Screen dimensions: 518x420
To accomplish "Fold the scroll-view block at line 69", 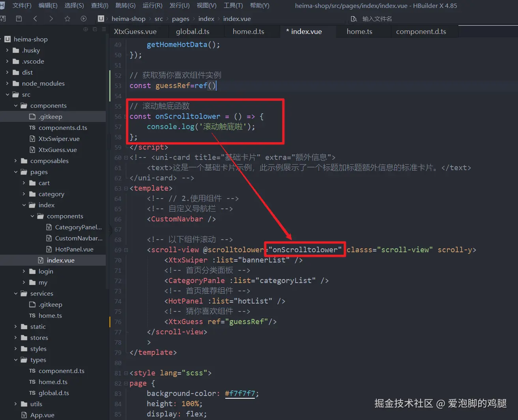I will 126,250.
